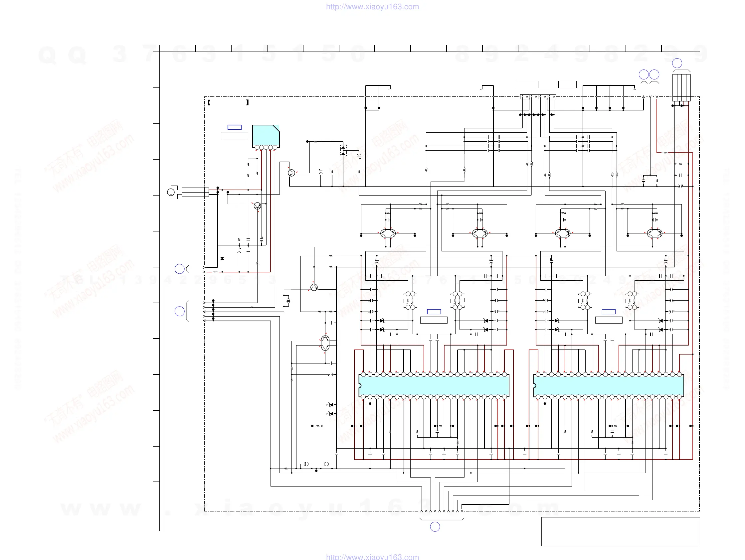Click the first empty rectangle in top row
This screenshot has width=745, height=560.
[506, 84]
